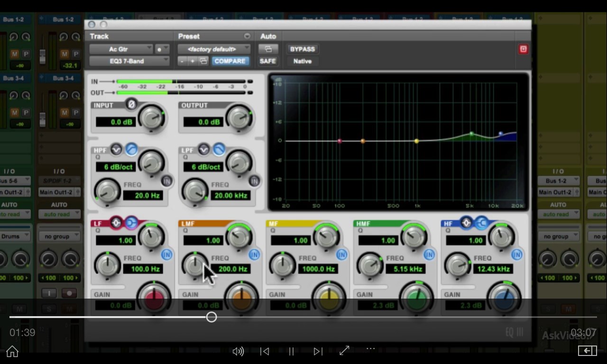The image size is (607, 364).
Task: Click the HF frequency 12.43 kHz field
Action: click(x=493, y=269)
